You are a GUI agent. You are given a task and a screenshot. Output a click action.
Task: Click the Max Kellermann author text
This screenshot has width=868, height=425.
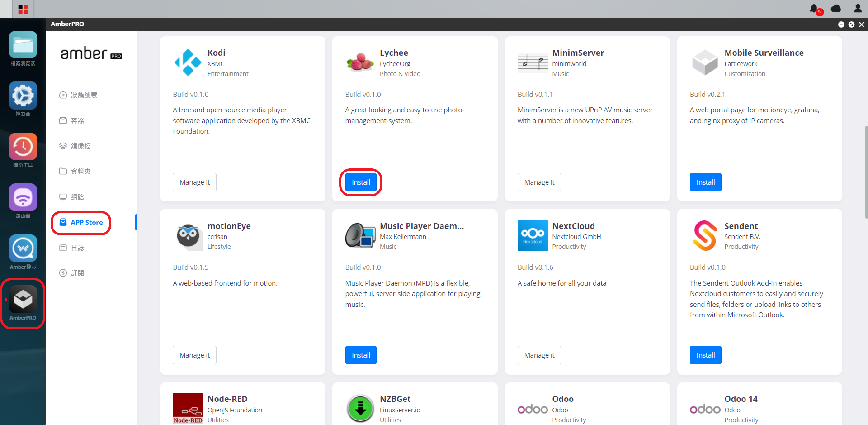coord(403,237)
